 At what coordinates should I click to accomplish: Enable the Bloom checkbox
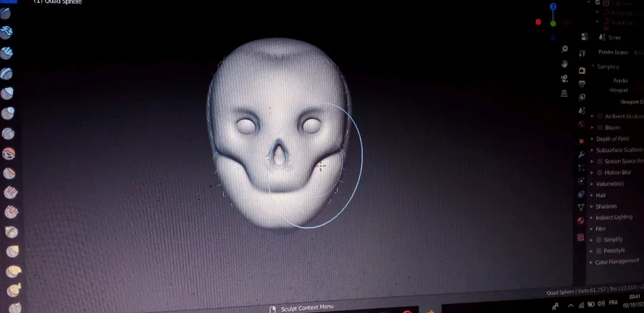600,127
